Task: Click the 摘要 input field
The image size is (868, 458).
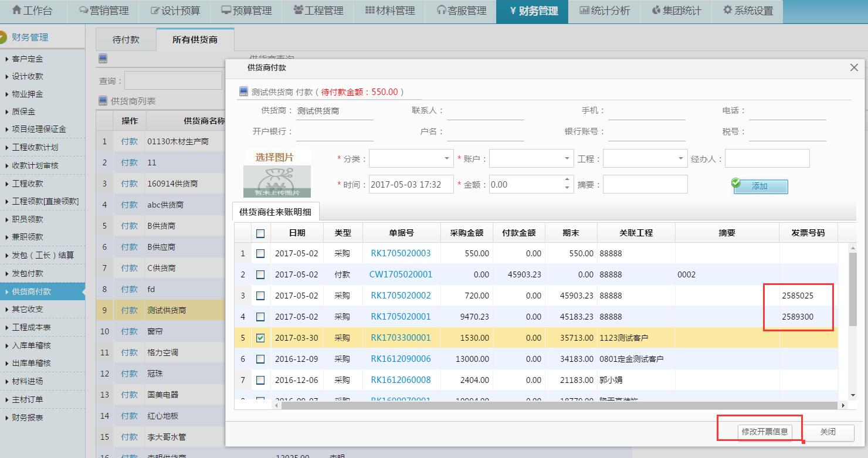Action: (x=645, y=184)
